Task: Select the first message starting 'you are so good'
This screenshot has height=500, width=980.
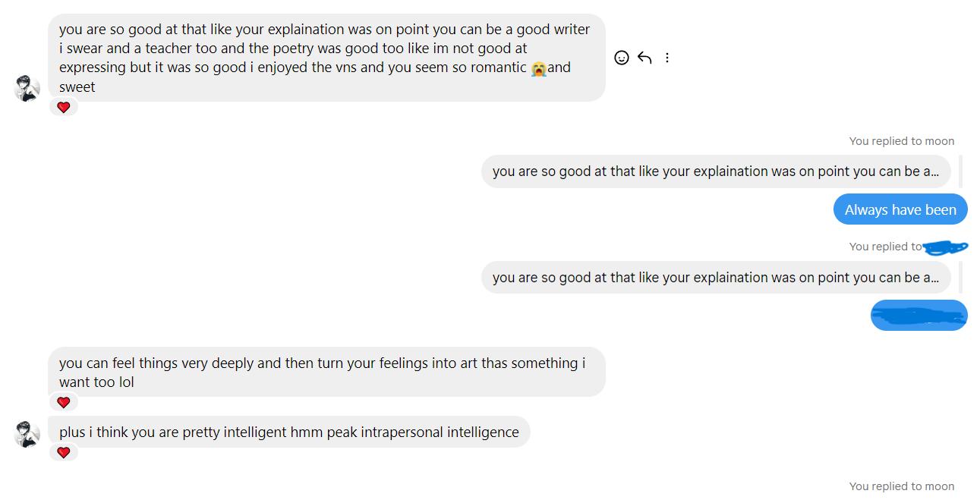Action: pyautogui.click(x=326, y=58)
